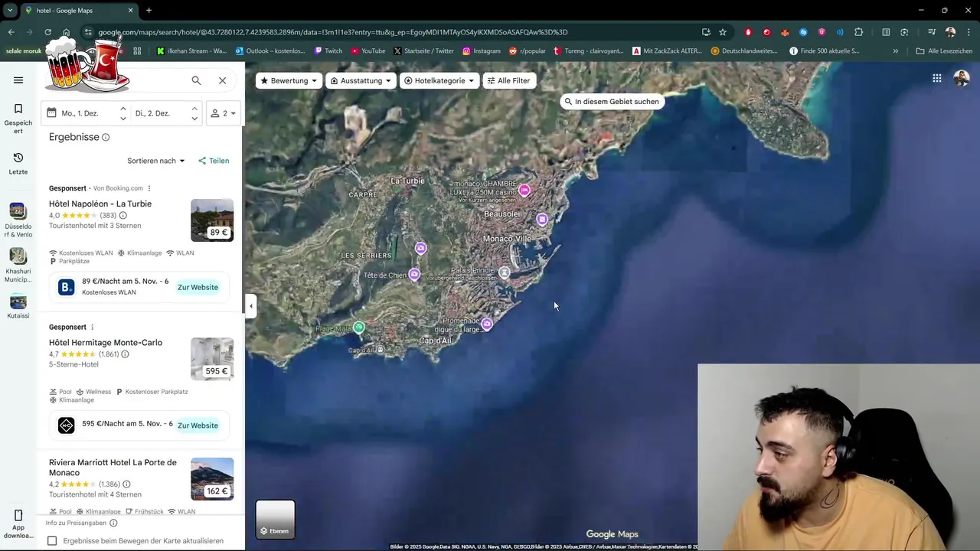This screenshot has width=980, height=551.
Task: Show more bookmarks with the chevron
Action: [x=896, y=51]
